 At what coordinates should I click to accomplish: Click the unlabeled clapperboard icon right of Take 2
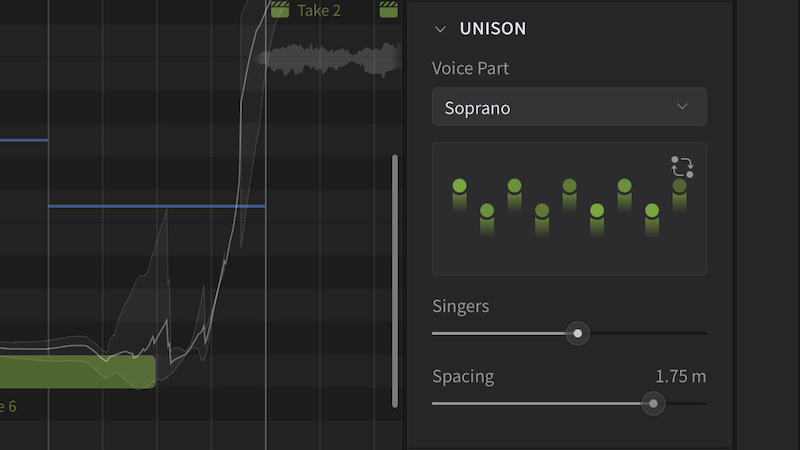(x=389, y=10)
